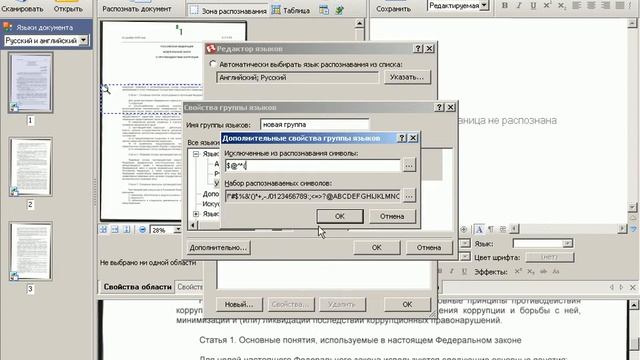Toggle bold formatting in text toolbar

point(505,5)
